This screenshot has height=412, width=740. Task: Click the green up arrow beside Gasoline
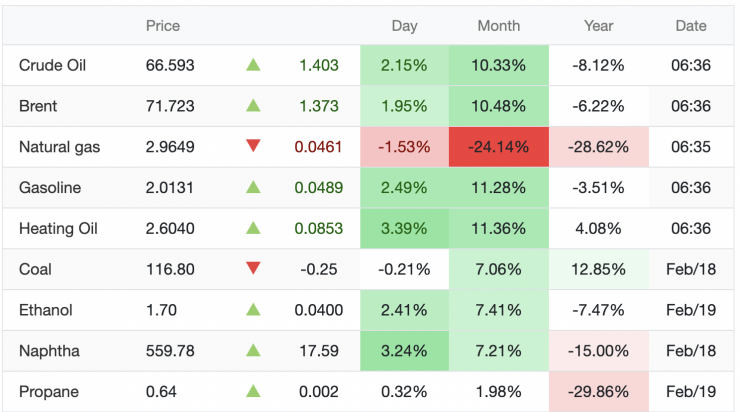253,187
